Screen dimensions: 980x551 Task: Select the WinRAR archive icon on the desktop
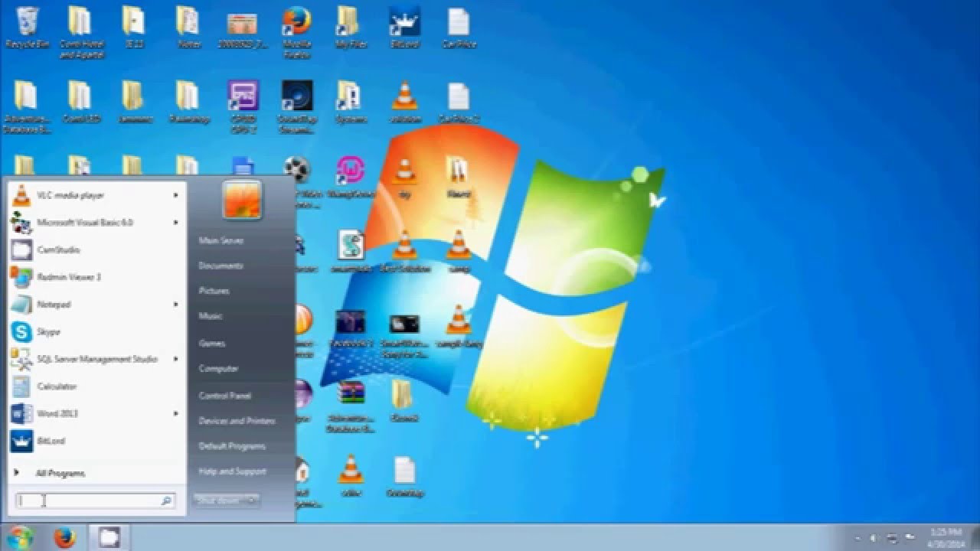pyautogui.click(x=350, y=406)
